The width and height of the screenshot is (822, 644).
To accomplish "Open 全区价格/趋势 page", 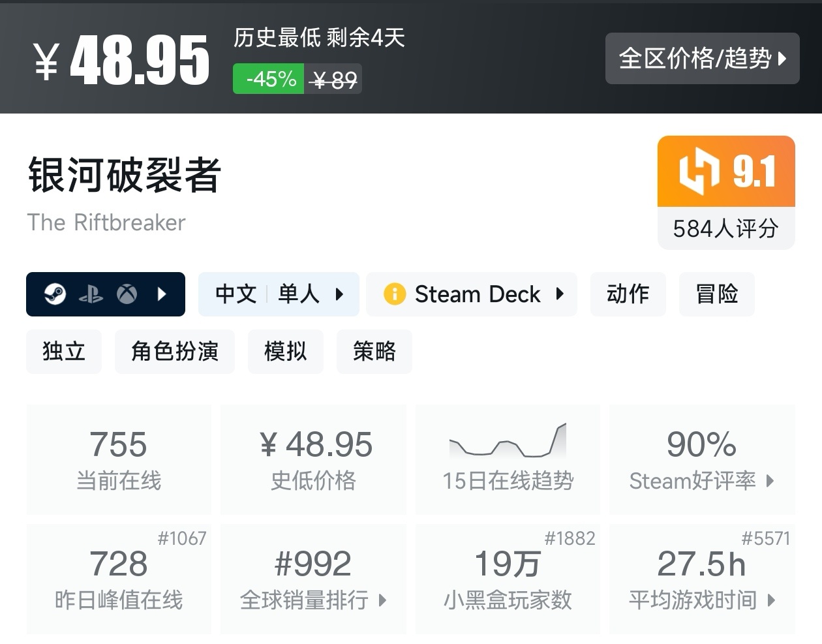I will pos(702,58).
